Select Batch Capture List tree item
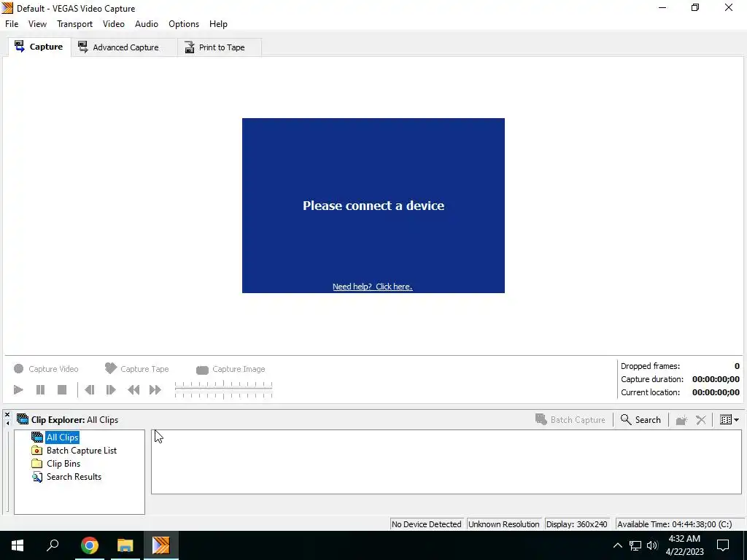Screen dimensions: 747x560 click(82, 451)
